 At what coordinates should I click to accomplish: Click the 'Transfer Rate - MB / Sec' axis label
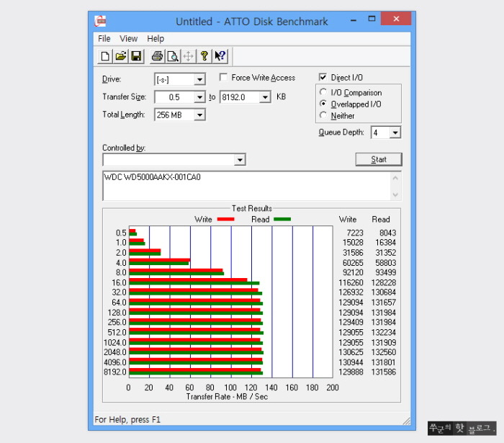click(227, 397)
